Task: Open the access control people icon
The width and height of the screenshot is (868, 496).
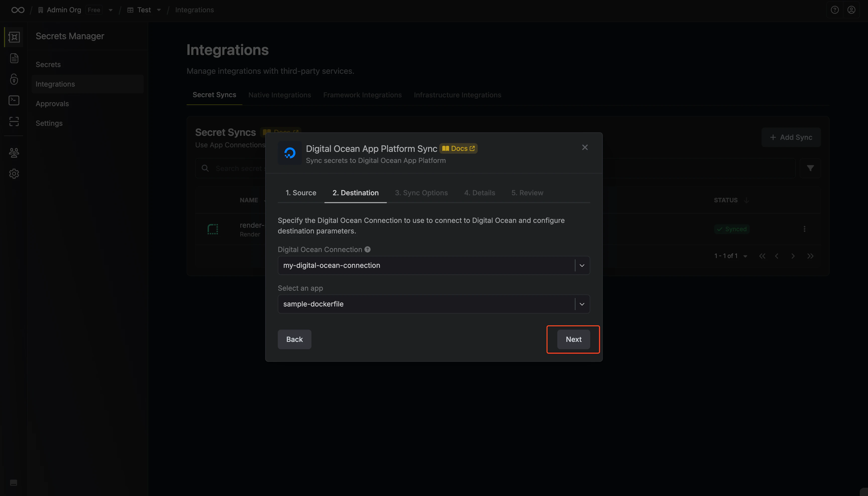Action: pyautogui.click(x=14, y=153)
